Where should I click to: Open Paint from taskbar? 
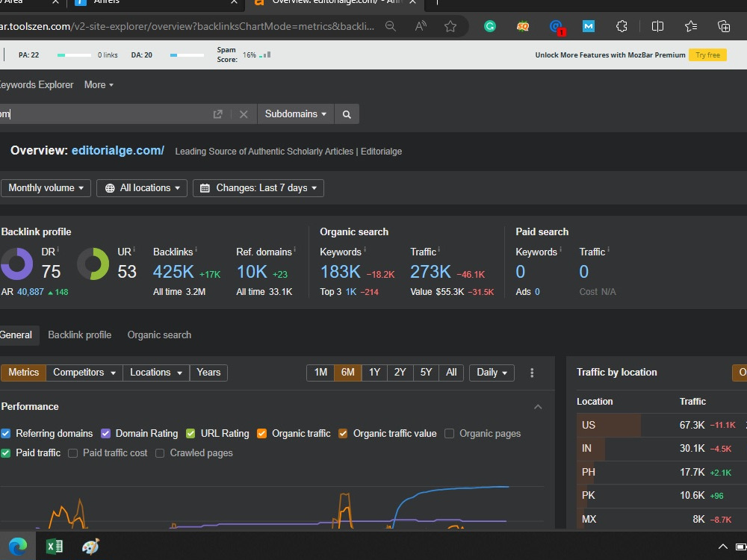(x=90, y=547)
